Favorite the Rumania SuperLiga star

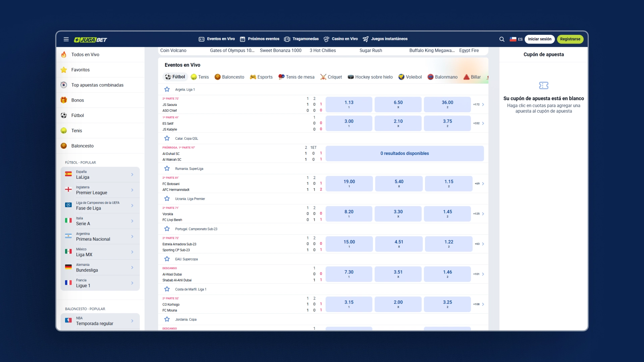click(x=167, y=169)
